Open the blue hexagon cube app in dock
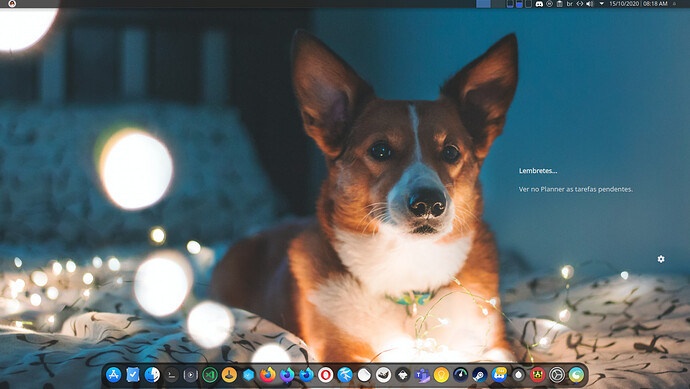The height and width of the screenshot is (389, 690). point(249,374)
